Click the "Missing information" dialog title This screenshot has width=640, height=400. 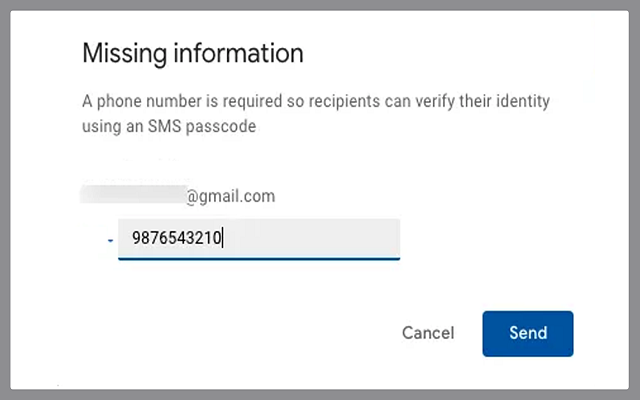click(x=192, y=52)
